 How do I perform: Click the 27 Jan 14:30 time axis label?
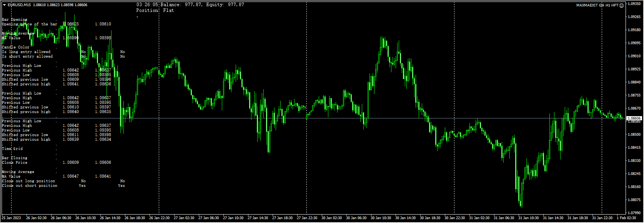click(258, 218)
